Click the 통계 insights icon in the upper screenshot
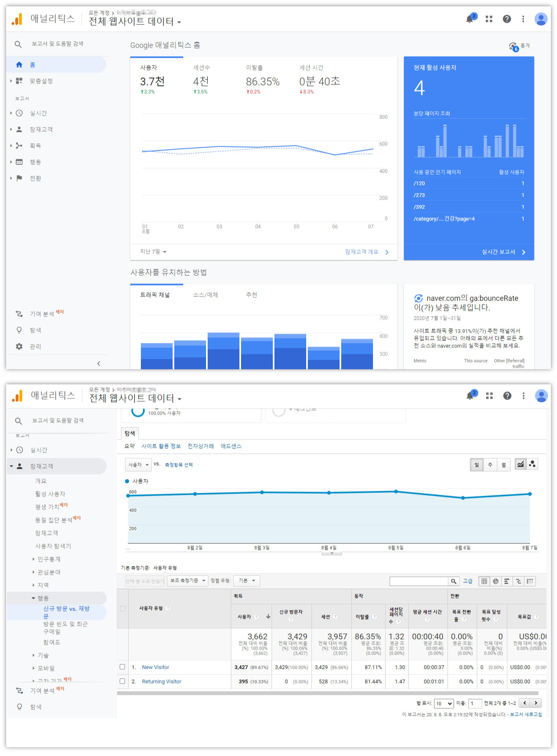557x756 pixels. pos(513,46)
